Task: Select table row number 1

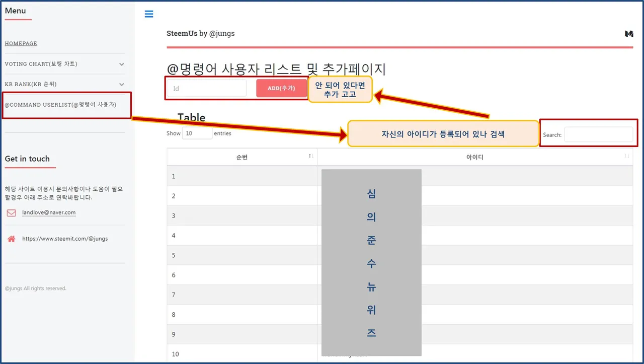Action: click(x=400, y=176)
